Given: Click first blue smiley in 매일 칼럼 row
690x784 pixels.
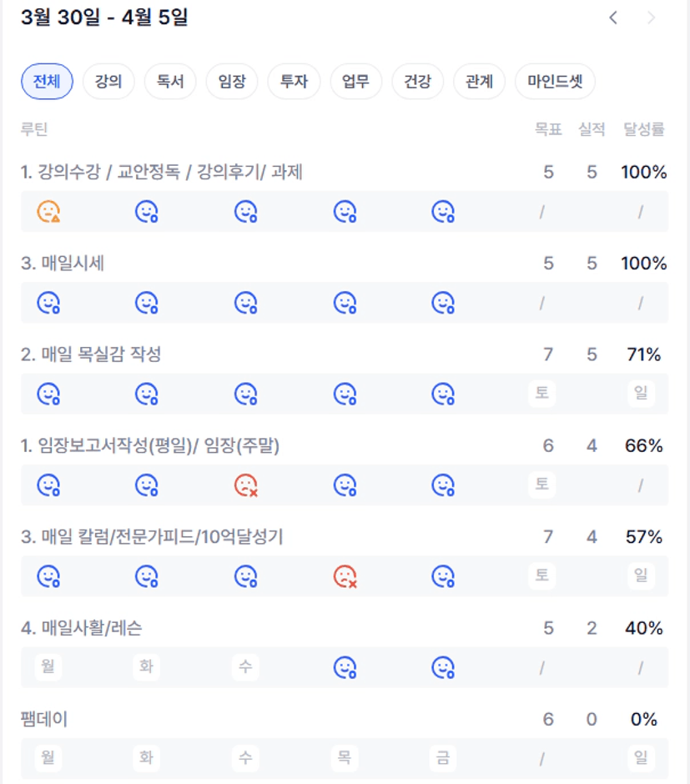Looking at the screenshot, I should pyautogui.click(x=48, y=575).
